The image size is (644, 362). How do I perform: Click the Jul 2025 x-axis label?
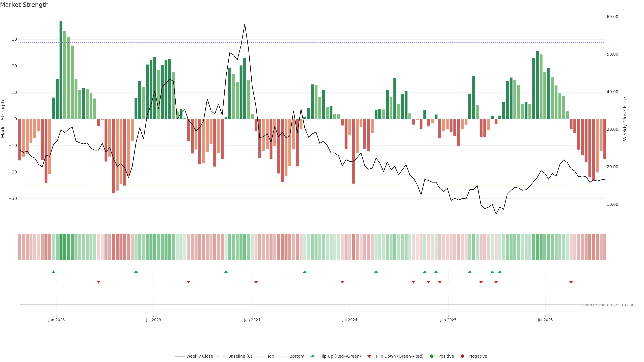(545, 320)
